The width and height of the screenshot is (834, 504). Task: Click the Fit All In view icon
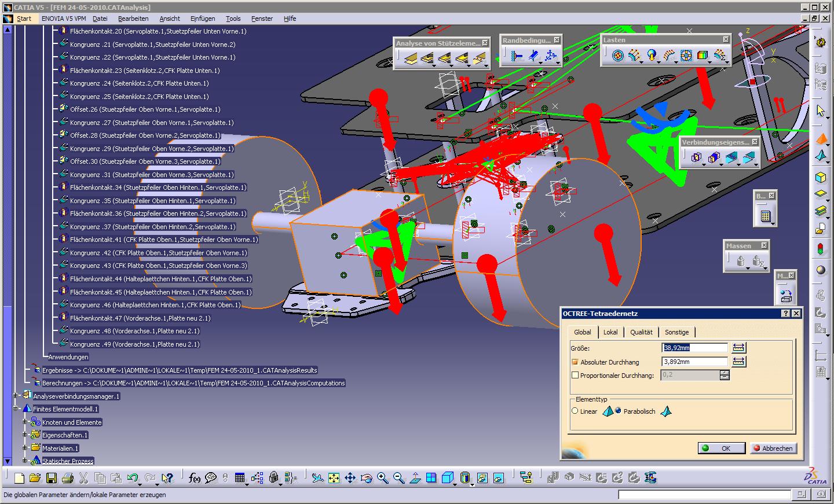334,478
